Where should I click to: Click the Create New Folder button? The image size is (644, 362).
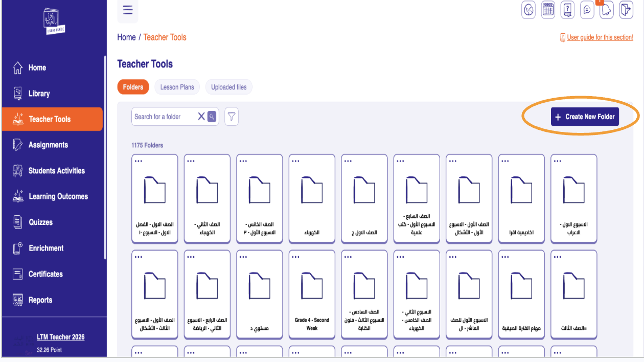pyautogui.click(x=585, y=117)
